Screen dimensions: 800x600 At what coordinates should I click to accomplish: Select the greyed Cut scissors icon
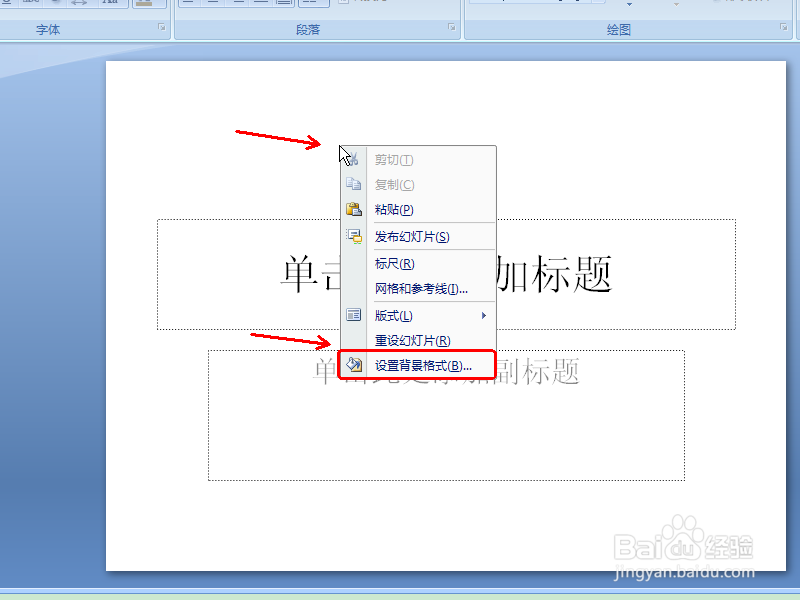[353, 158]
